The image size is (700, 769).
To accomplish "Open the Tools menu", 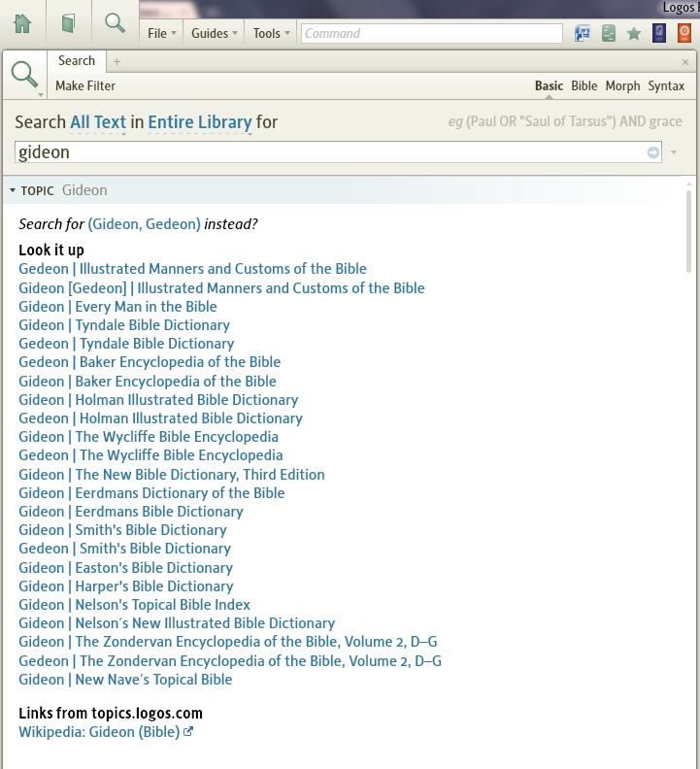I will (271, 33).
